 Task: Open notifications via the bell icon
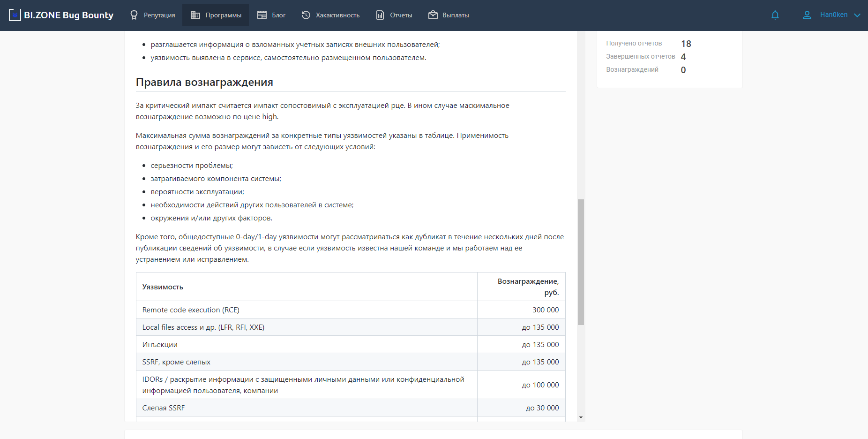(775, 15)
